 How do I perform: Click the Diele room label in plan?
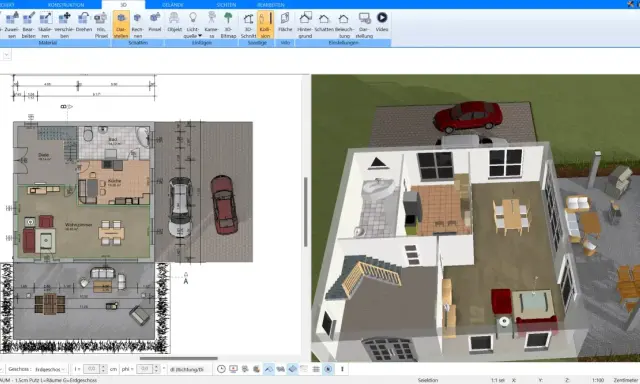[43, 155]
